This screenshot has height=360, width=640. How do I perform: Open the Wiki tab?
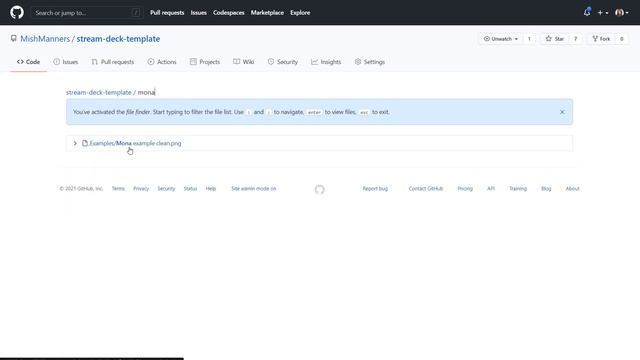point(244,62)
